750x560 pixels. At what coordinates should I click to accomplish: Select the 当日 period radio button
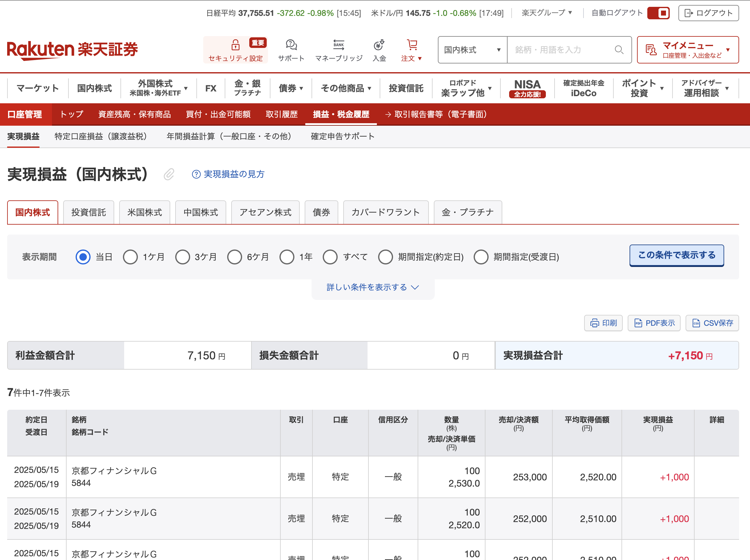[83, 257]
